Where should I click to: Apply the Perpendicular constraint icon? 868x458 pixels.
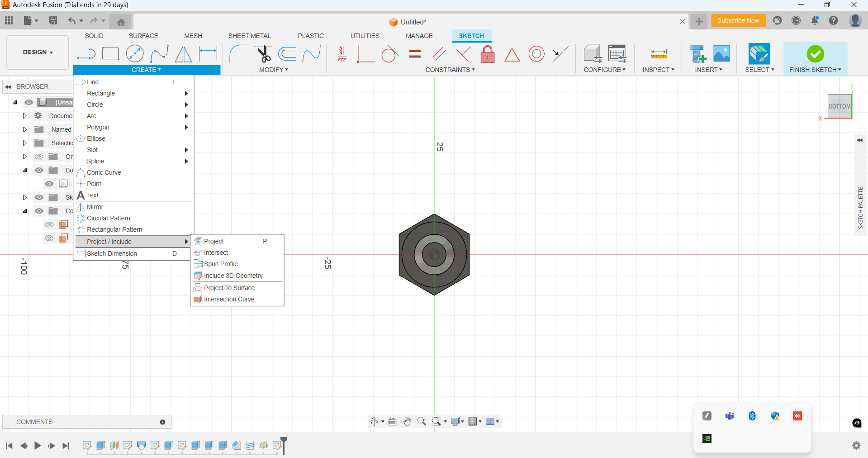point(463,54)
